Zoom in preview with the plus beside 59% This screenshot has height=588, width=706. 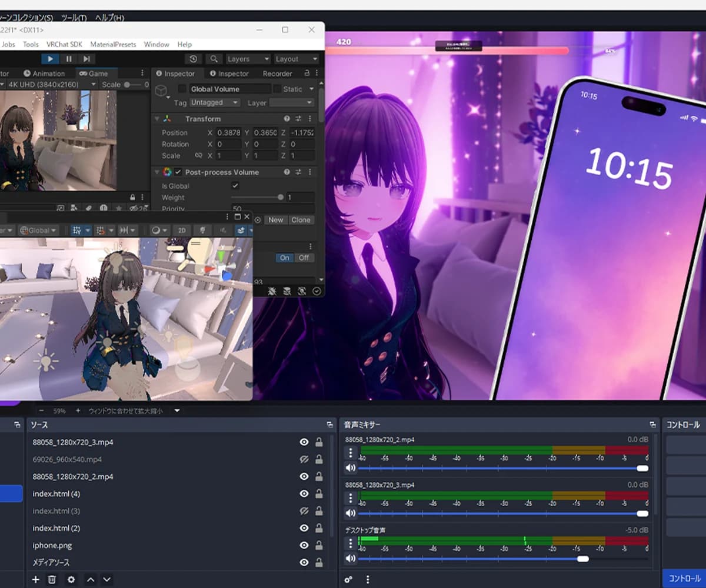coord(78,410)
